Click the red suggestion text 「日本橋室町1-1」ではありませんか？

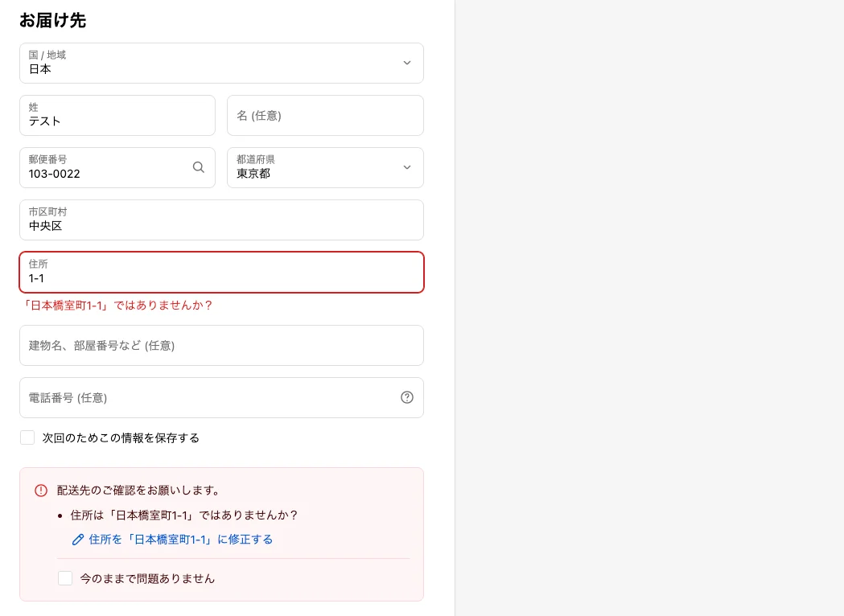click(118, 306)
